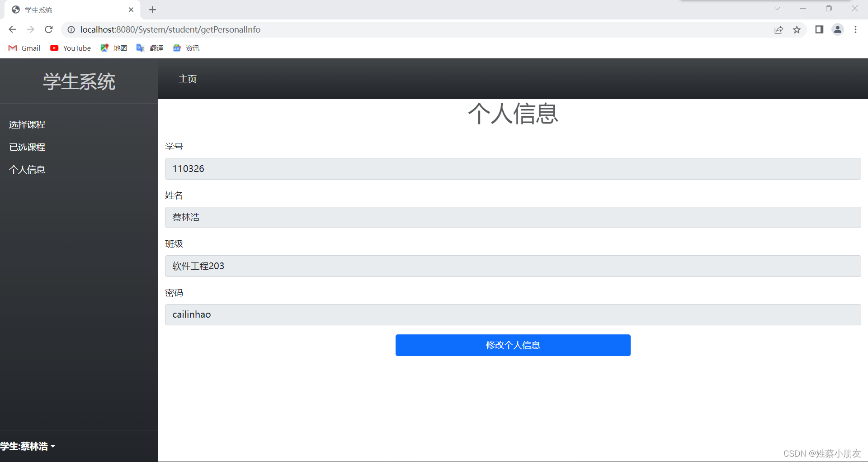Click the 姓名 field showing 蔡林浩
Screen dimensions: 868x462
pyautogui.click(x=513, y=217)
